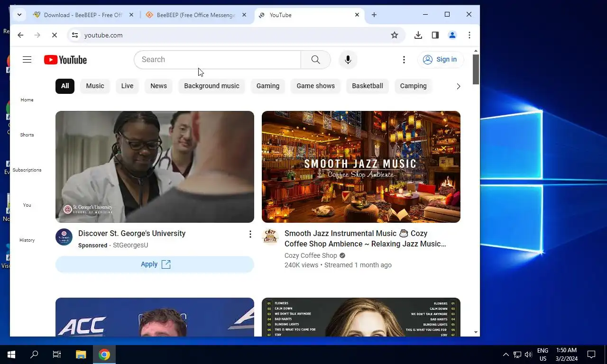Click the search magnifier button
The height and width of the screenshot is (364, 607).
point(316,60)
